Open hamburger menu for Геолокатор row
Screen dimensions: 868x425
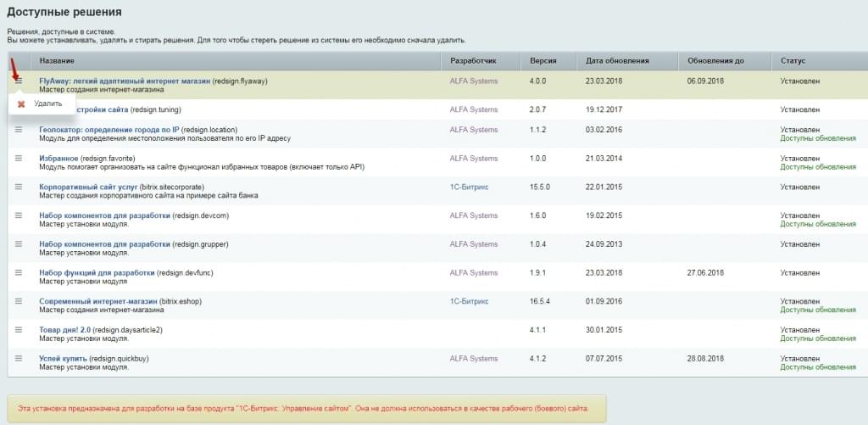coord(19,129)
